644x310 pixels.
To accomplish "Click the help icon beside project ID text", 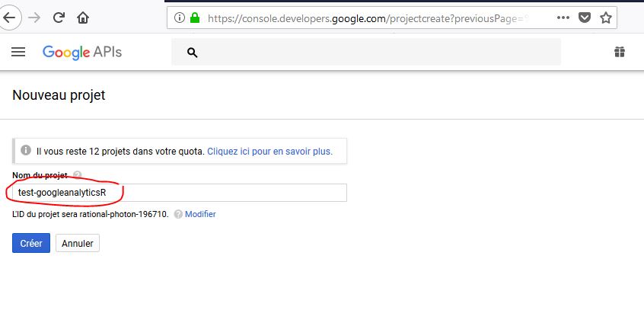I will (178, 214).
